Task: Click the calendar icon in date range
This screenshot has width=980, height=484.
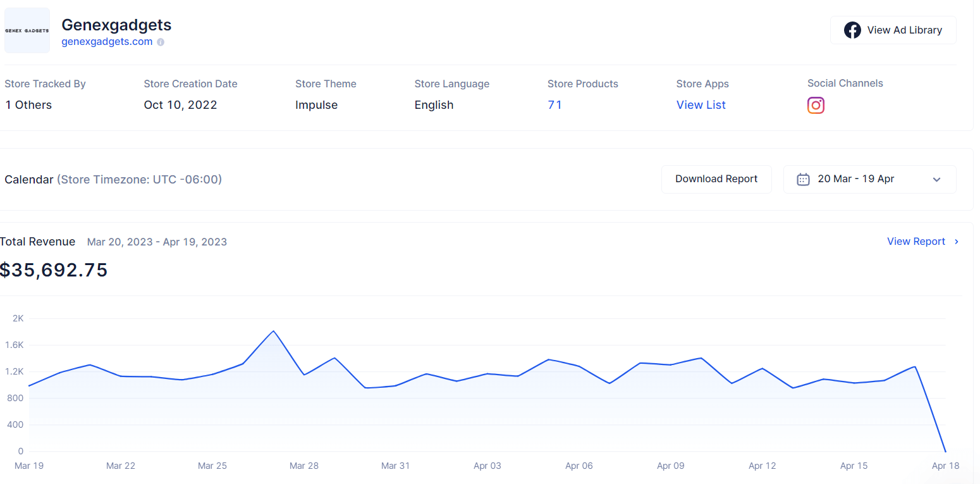Action: (x=803, y=179)
